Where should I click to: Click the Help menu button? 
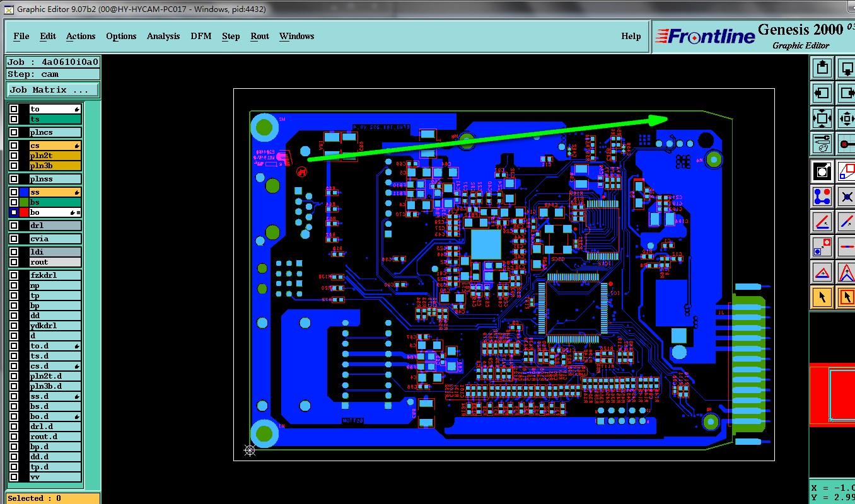631,36
